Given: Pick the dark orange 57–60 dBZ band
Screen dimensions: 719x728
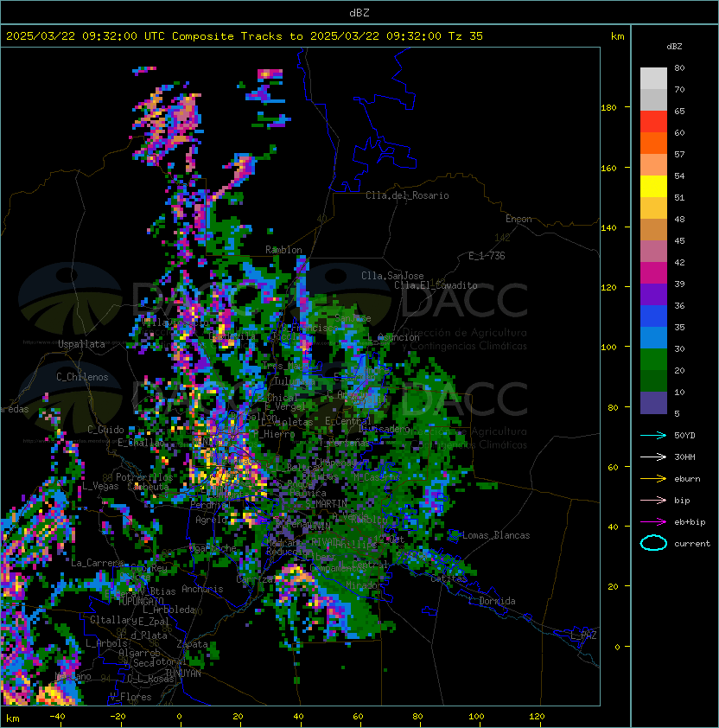Looking at the screenshot, I should point(653,144).
